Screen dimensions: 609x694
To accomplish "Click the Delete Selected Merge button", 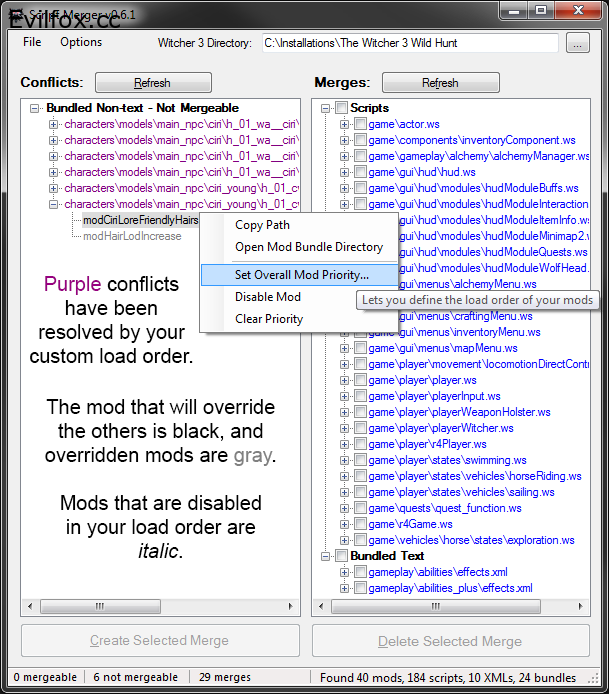I will [451, 641].
